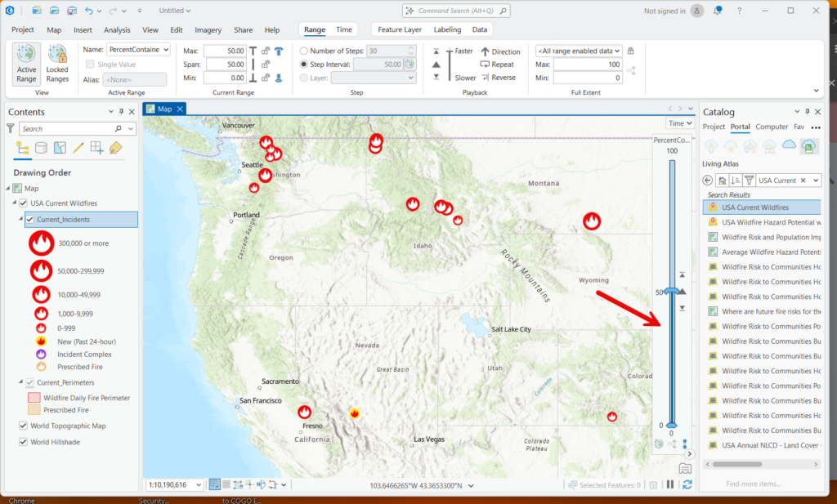This screenshot has width=837, height=504.
Task: Select the List By Drawing Order icon
Action: pyautogui.click(x=22, y=148)
